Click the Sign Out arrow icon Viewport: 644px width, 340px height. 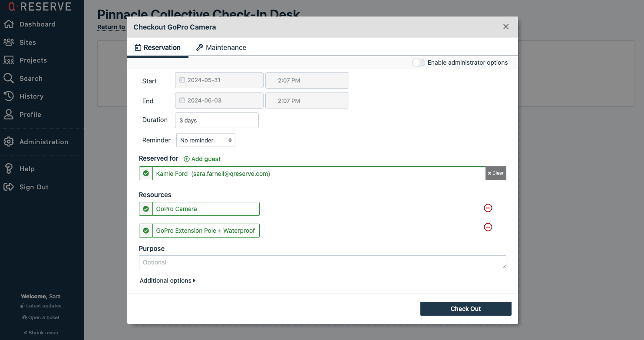(x=9, y=187)
